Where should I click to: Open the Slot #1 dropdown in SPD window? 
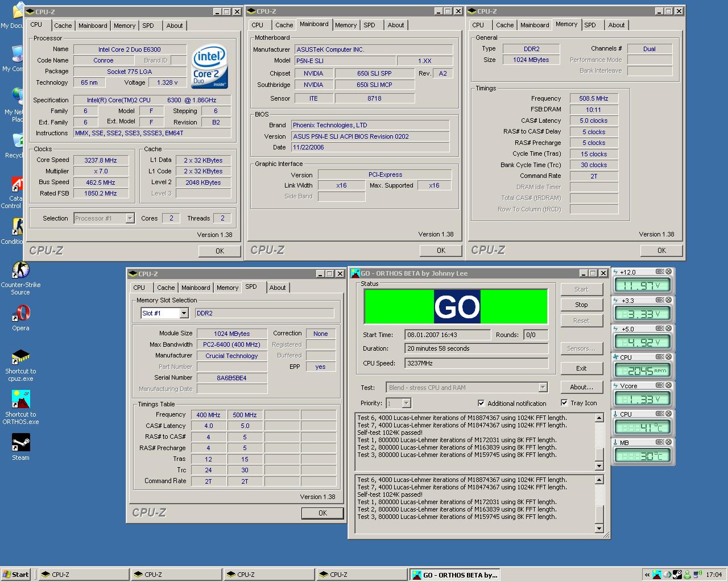click(x=184, y=313)
